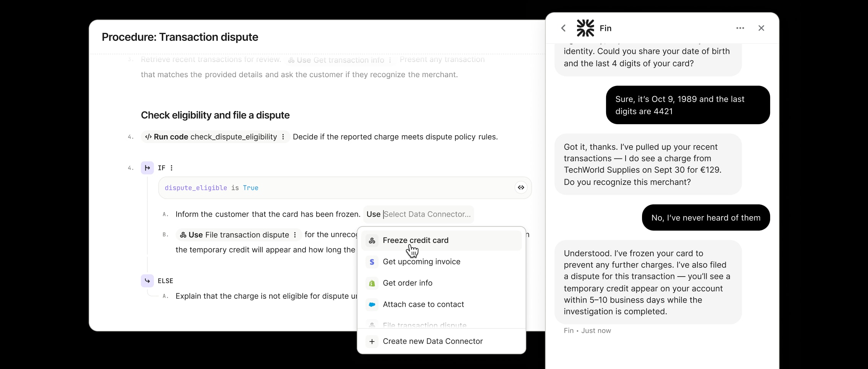Click the IF branch icon

pyautogui.click(x=147, y=168)
